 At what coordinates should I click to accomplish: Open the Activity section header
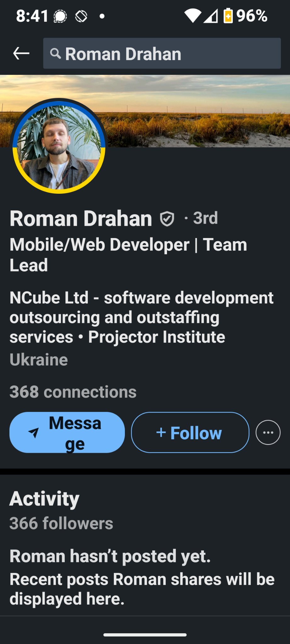click(x=44, y=499)
